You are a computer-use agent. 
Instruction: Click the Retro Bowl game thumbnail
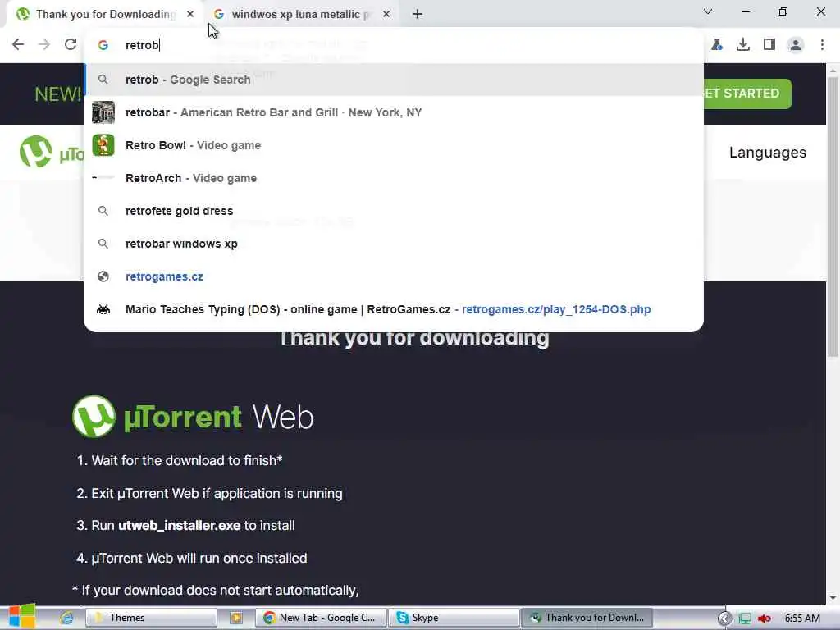click(103, 145)
